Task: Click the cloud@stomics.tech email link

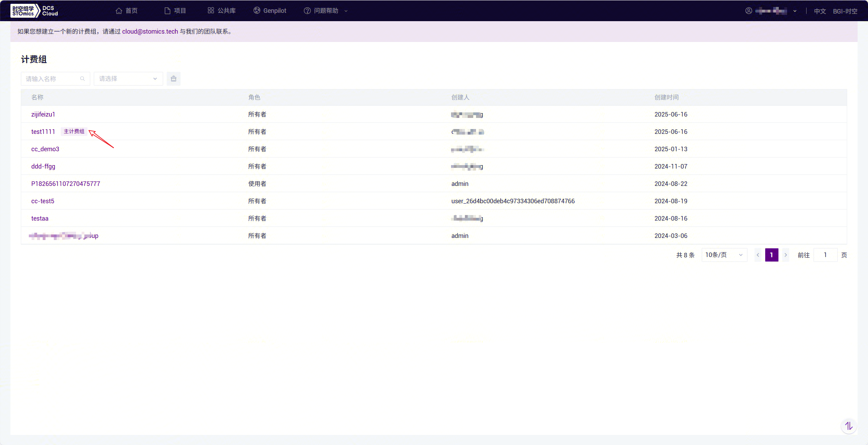Action: pyautogui.click(x=150, y=32)
